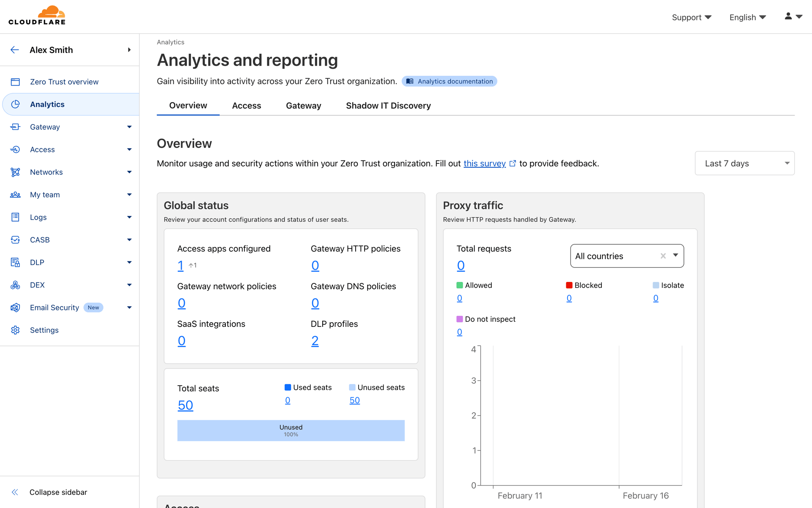Open the this survey link

point(485,163)
